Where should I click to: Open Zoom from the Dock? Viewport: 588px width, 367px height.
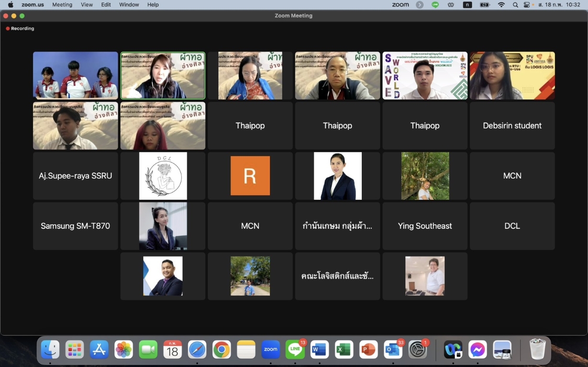pyautogui.click(x=270, y=350)
